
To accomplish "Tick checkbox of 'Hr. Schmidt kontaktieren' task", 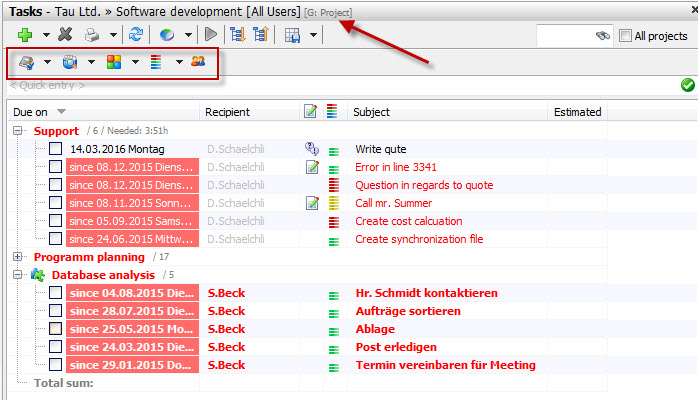I will (x=56, y=293).
